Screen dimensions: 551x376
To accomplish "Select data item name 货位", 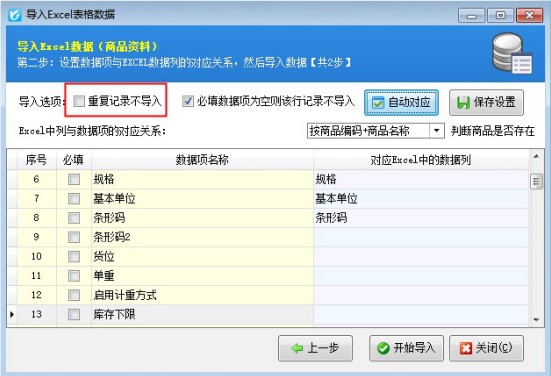I will 202,256.
